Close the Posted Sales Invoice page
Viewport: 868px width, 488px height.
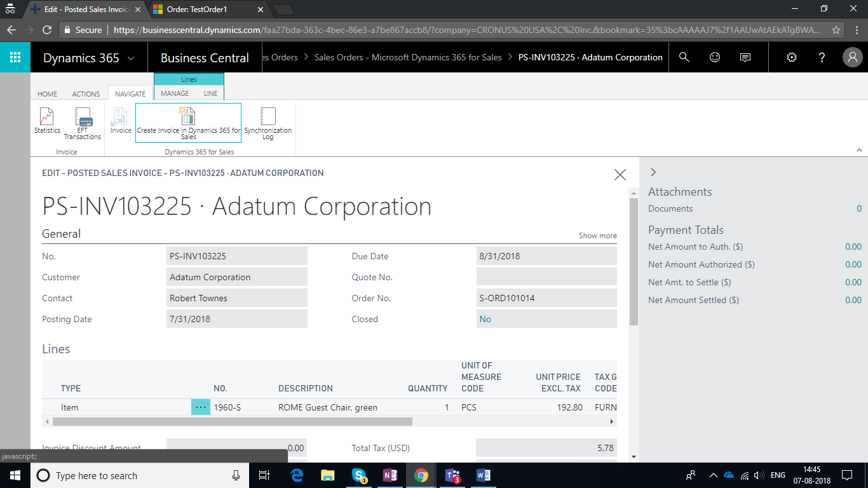click(620, 175)
